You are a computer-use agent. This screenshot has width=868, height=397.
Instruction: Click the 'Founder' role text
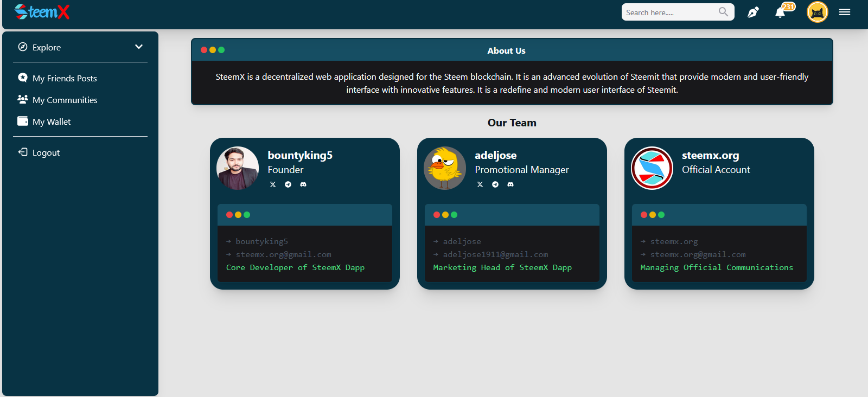[285, 170]
